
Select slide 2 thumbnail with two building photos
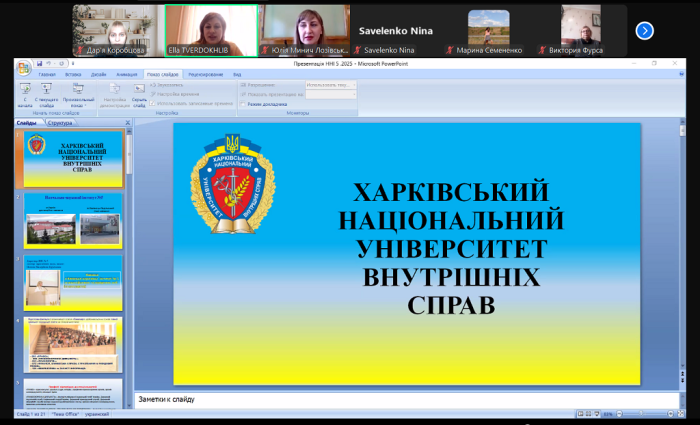point(73,221)
